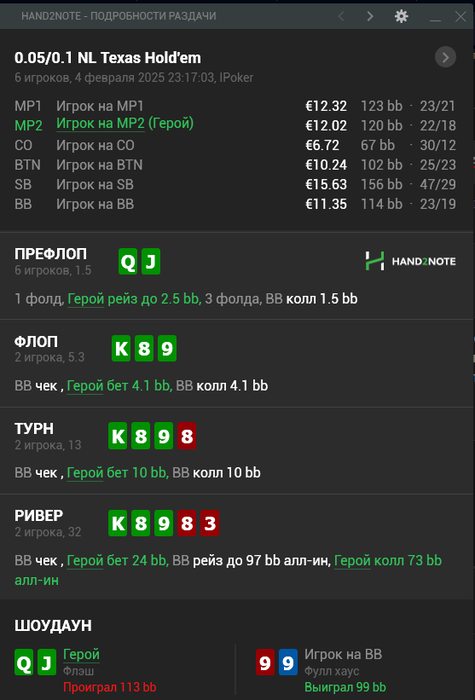Click the Hand2Note logo
Screen dimensions: 475x700
coord(410,261)
